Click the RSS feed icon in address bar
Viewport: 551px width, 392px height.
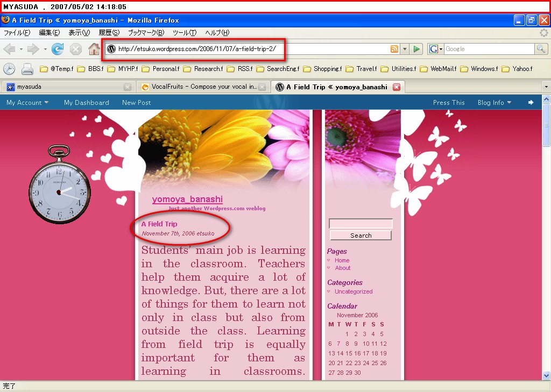394,49
